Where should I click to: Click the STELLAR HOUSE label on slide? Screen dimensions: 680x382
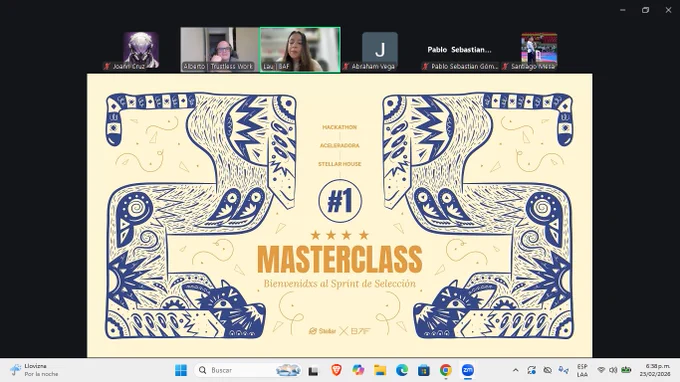pyautogui.click(x=340, y=164)
